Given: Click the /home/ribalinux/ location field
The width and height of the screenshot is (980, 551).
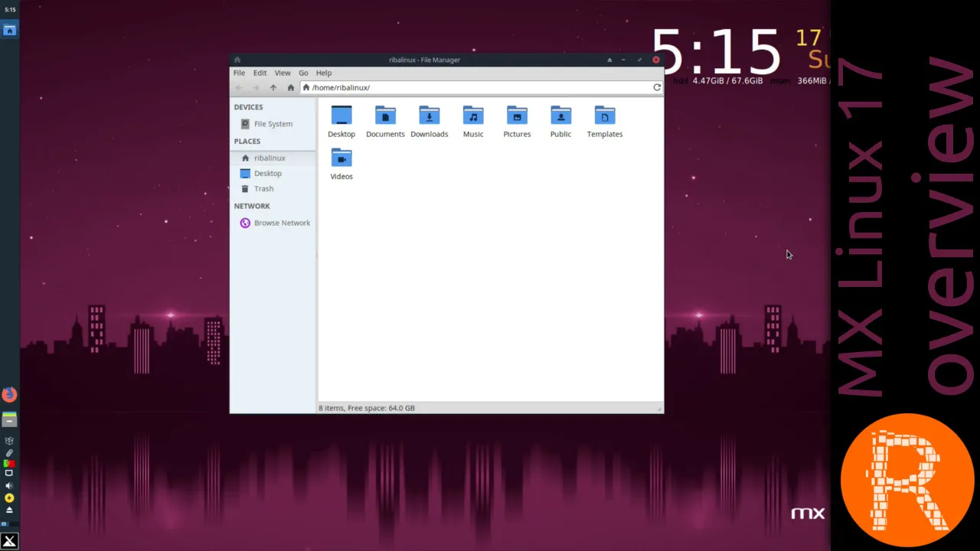Looking at the screenshot, I should click(x=475, y=87).
